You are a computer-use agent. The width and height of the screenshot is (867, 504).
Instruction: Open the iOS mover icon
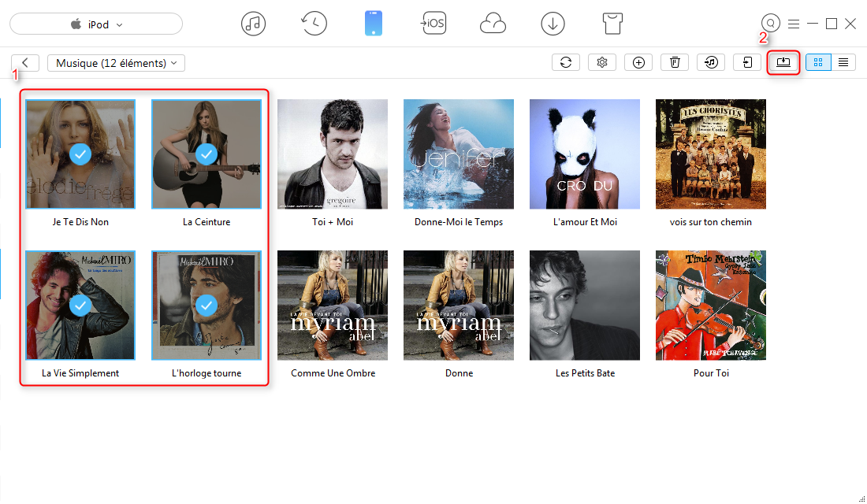[x=433, y=24]
